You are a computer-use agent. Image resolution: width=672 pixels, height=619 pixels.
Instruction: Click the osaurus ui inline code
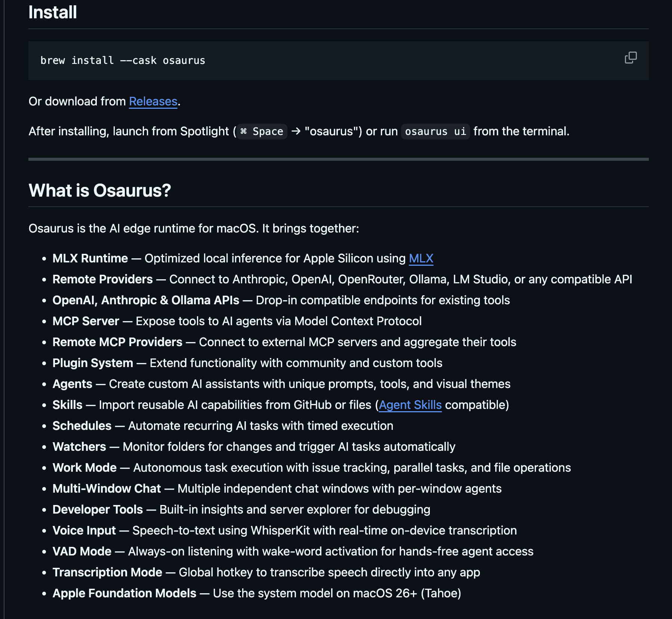click(435, 131)
